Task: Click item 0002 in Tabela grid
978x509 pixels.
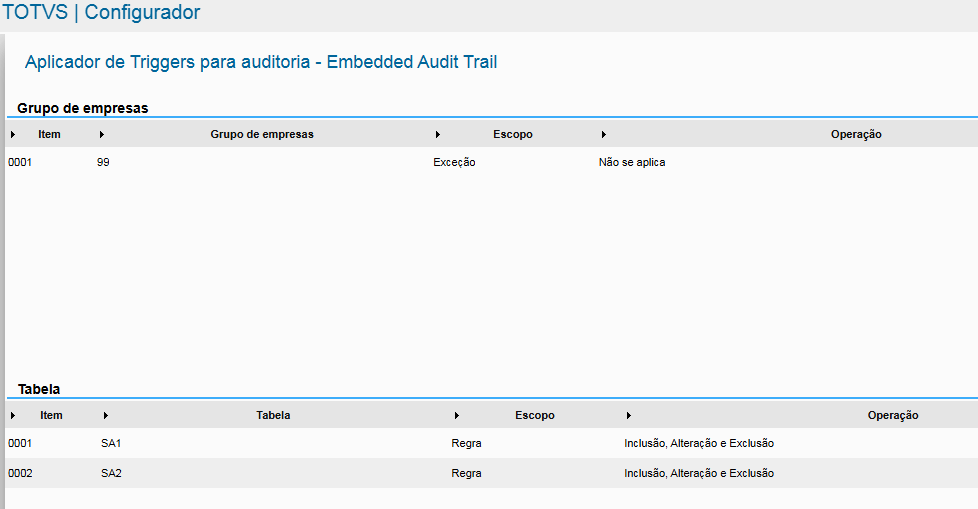Action: [20, 473]
